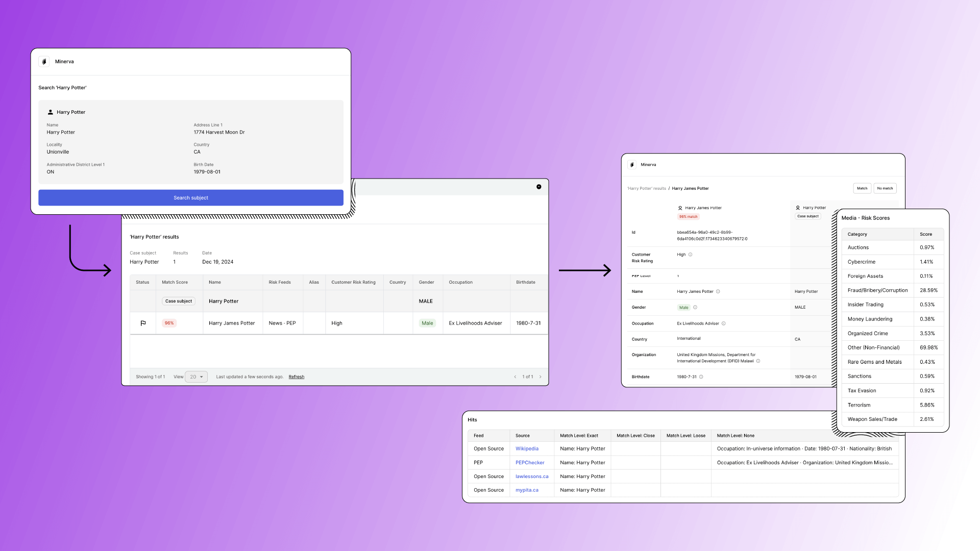Image resolution: width=980 pixels, height=551 pixels.
Task: Click the Score column header in Risk Scores
Action: point(925,234)
